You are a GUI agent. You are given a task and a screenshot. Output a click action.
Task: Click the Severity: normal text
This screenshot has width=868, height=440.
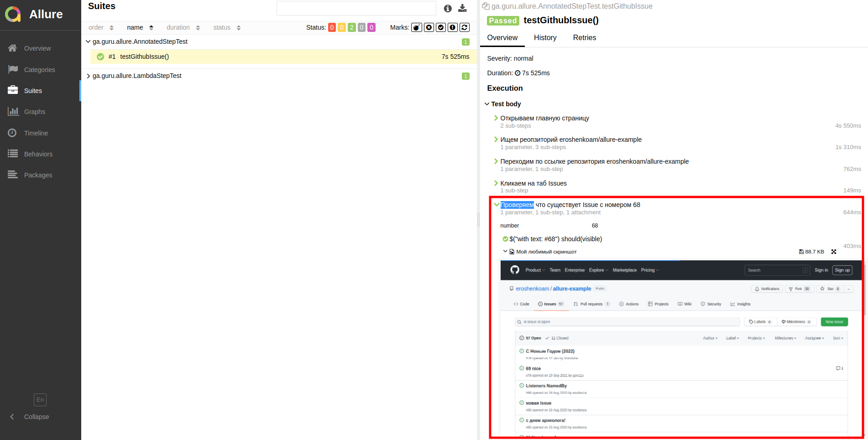pyautogui.click(x=510, y=58)
